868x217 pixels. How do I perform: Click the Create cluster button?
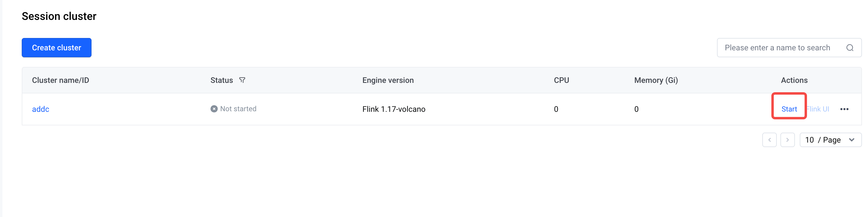(56, 48)
